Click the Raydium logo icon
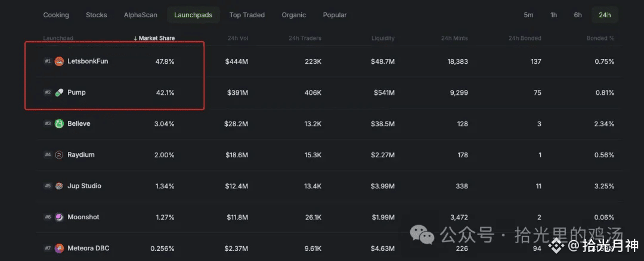The width and height of the screenshot is (644, 261). click(59, 155)
